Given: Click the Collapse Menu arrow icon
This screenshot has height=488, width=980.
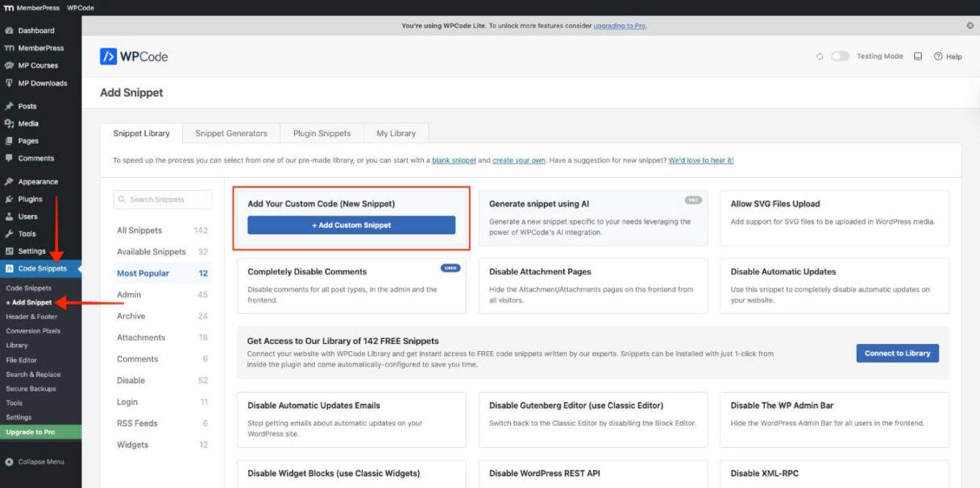Looking at the screenshot, I should [10, 462].
